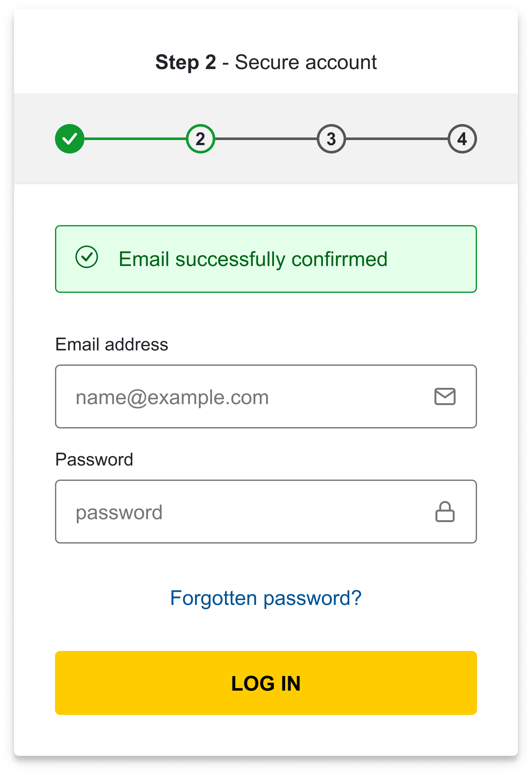Click the green progress line between steps 1 and 2

pos(135,139)
